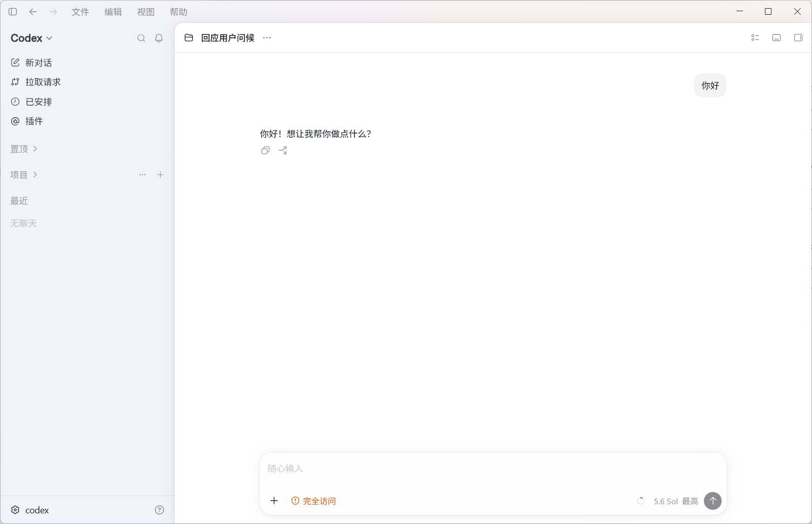Expand the 置顶 section
The image size is (812, 524).
click(24, 149)
